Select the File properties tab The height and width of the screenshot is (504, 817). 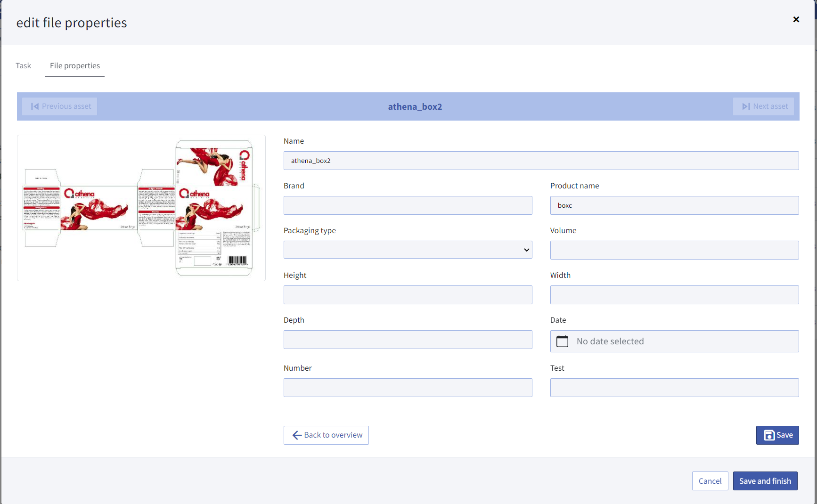tap(75, 65)
